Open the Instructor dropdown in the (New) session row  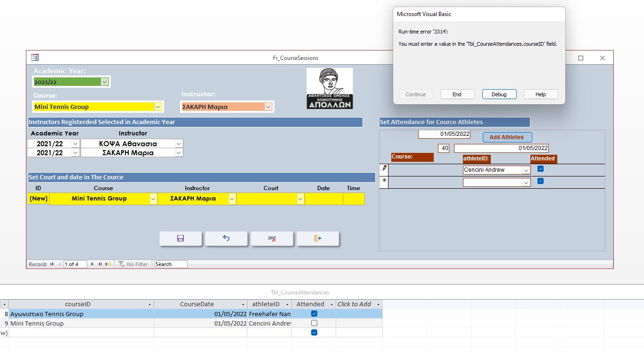pyautogui.click(x=232, y=199)
